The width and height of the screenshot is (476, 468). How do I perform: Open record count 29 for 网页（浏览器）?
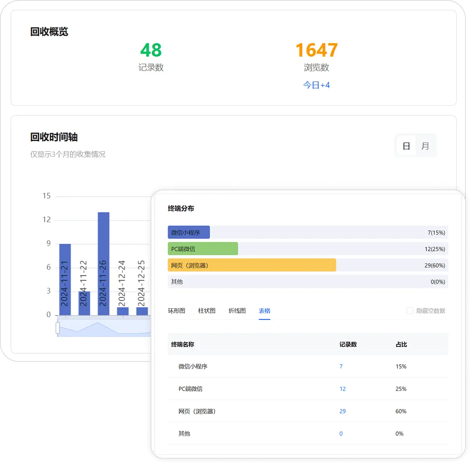pyautogui.click(x=343, y=411)
